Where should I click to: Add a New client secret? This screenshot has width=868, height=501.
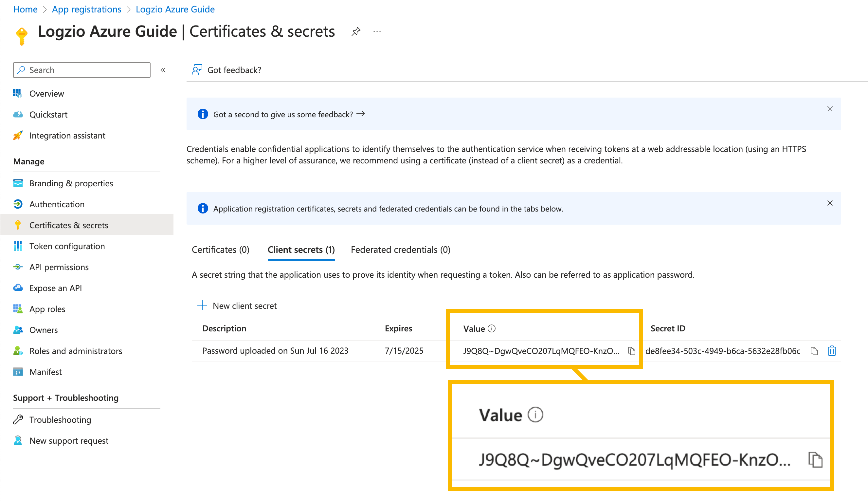click(x=237, y=306)
